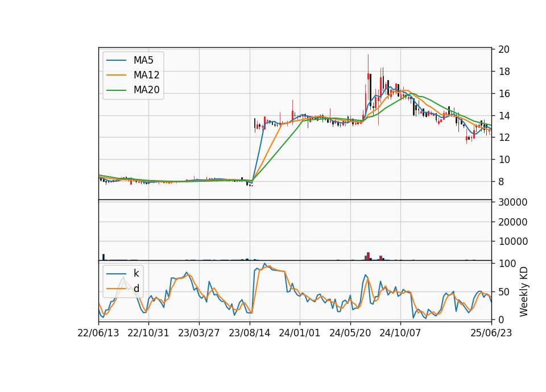Viewport: 546px width, 392px height.
Task: Click the blue MA5 legend line sample
Action: pos(116,60)
